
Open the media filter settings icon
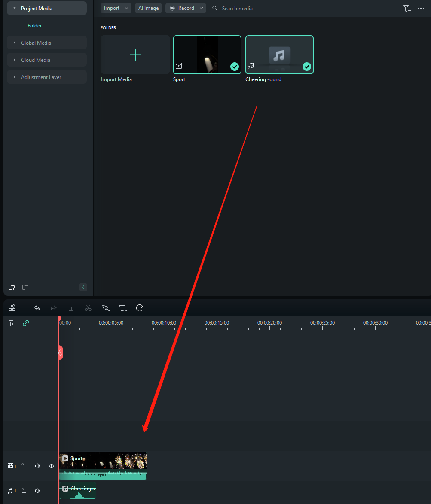click(407, 8)
